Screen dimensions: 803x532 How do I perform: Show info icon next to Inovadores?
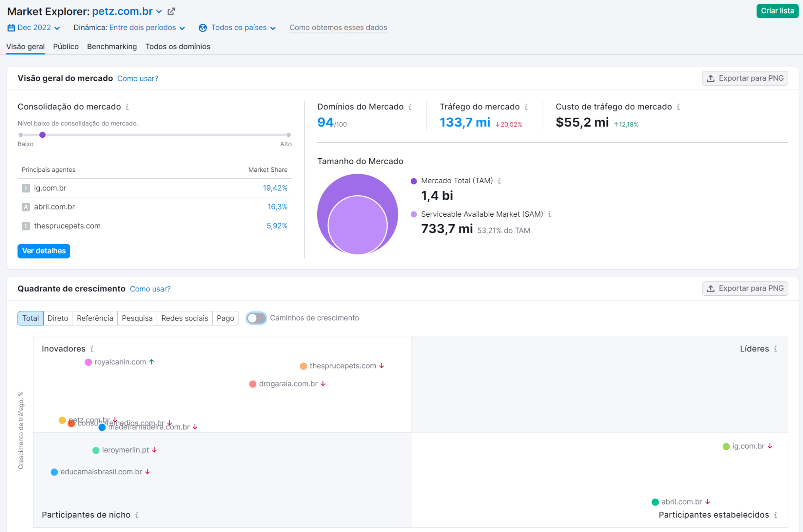click(92, 349)
